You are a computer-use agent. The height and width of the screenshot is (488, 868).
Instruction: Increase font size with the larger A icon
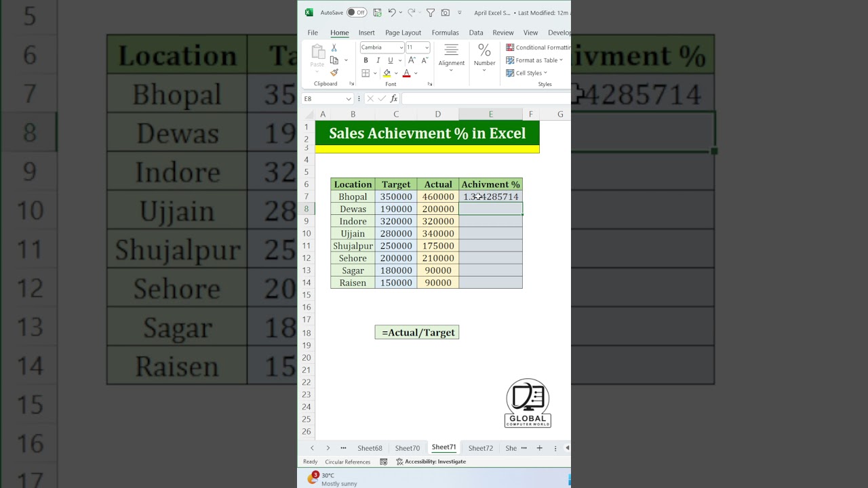[412, 60]
